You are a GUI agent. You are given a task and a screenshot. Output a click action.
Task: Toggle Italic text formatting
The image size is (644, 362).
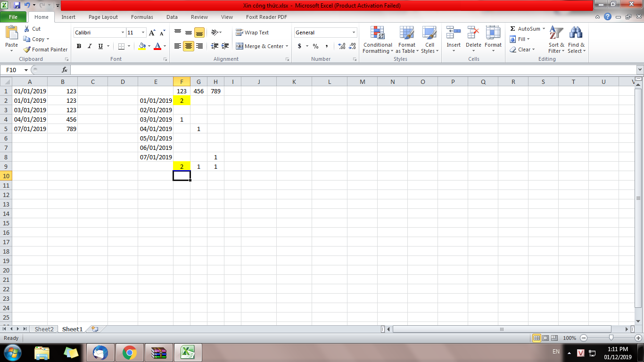pos(90,46)
